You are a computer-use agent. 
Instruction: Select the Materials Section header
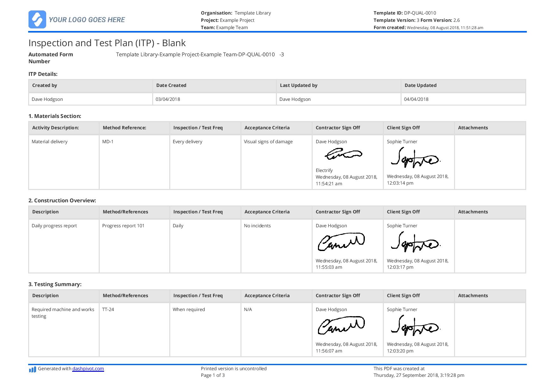click(56, 116)
